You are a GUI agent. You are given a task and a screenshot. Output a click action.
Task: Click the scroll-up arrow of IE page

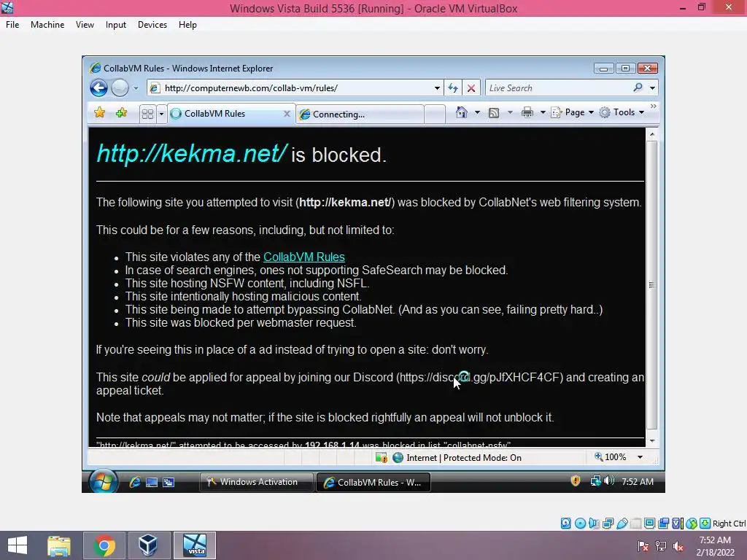click(x=651, y=134)
